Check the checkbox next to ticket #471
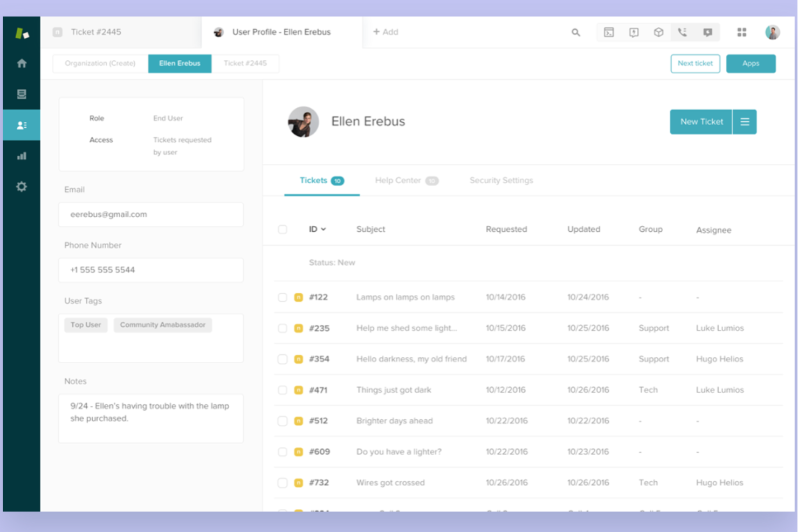 point(283,390)
